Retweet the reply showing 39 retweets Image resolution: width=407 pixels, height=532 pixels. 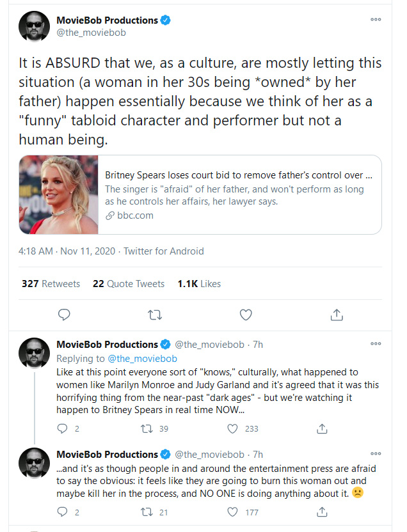coord(147,429)
